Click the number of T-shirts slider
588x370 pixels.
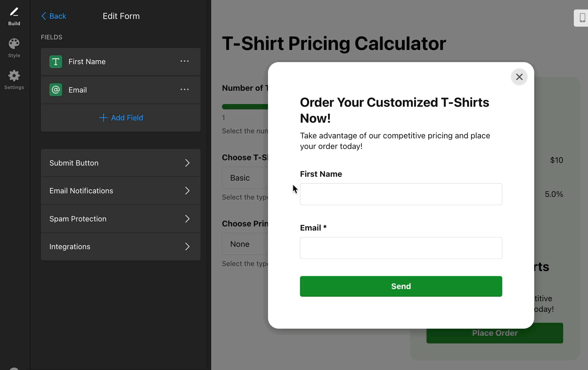tap(245, 107)
